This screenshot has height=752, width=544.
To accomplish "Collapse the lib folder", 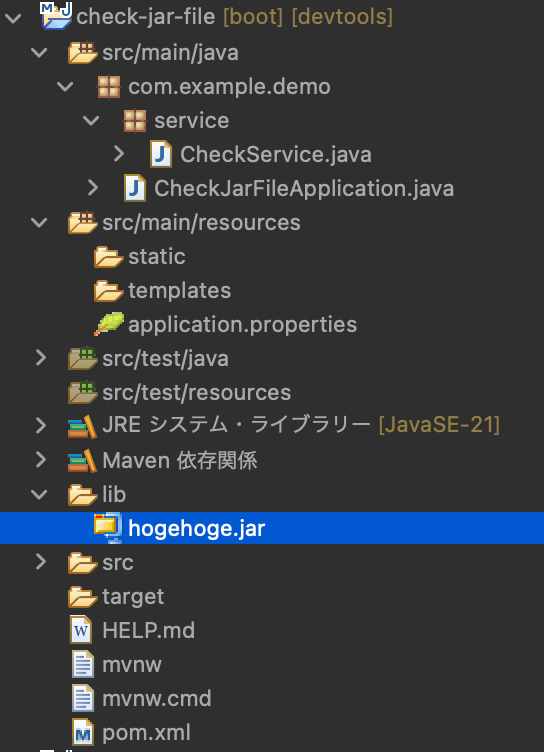I will point(39,494).
